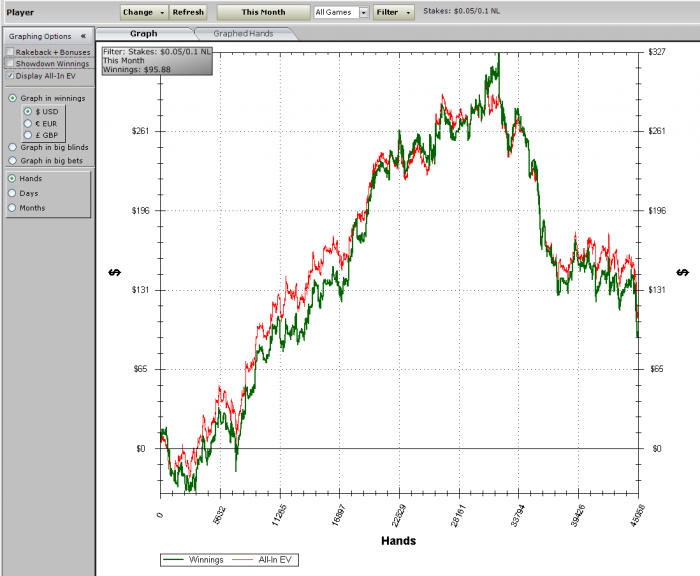Collapse the Graphing Options panel
The image size is (700, 576).
[x=84, y=36]
